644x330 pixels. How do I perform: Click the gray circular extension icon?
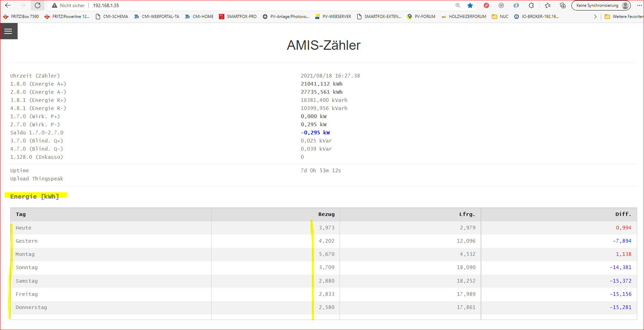pyautogui.click(x=501, y=5)
